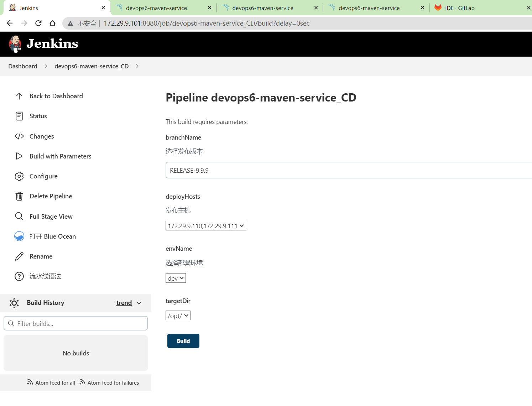Screen dimensions: 532x406
Task: Click the magnifier icon for Full Stage View
Action: click(x=19, y=216)
